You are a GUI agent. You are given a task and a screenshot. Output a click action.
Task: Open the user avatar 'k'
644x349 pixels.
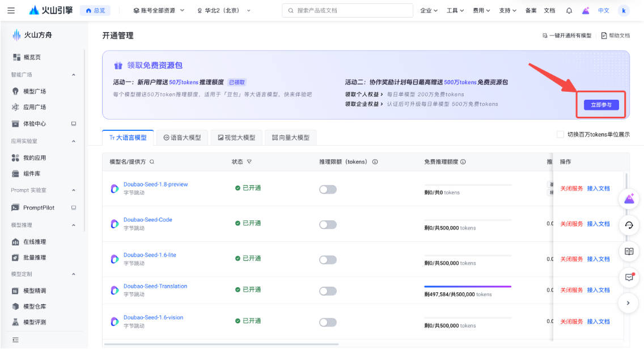click(x=624, y=11)
